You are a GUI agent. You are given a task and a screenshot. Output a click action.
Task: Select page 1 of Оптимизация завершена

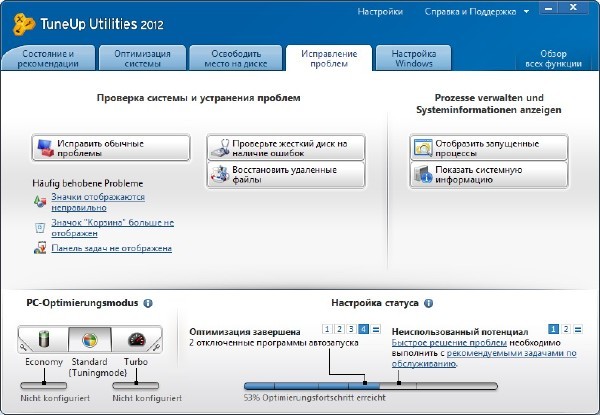tap(327, 329)
